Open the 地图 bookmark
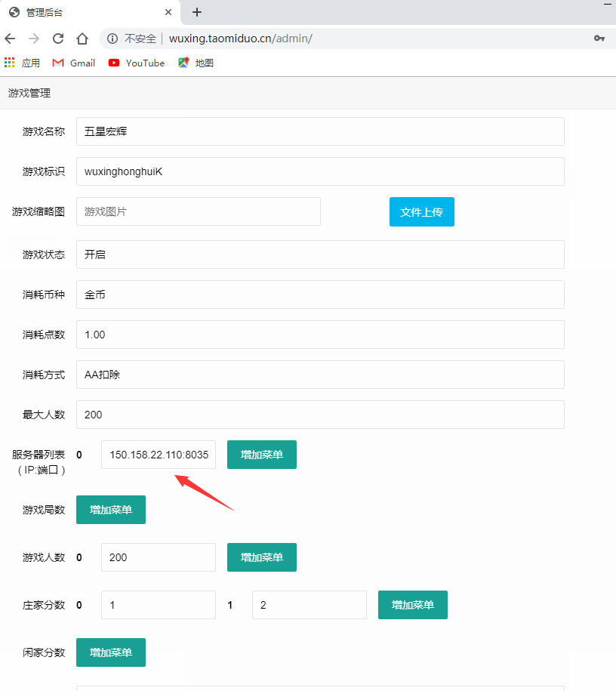The width and height of the screenshot is (616, 691). (x=194, y=63)
